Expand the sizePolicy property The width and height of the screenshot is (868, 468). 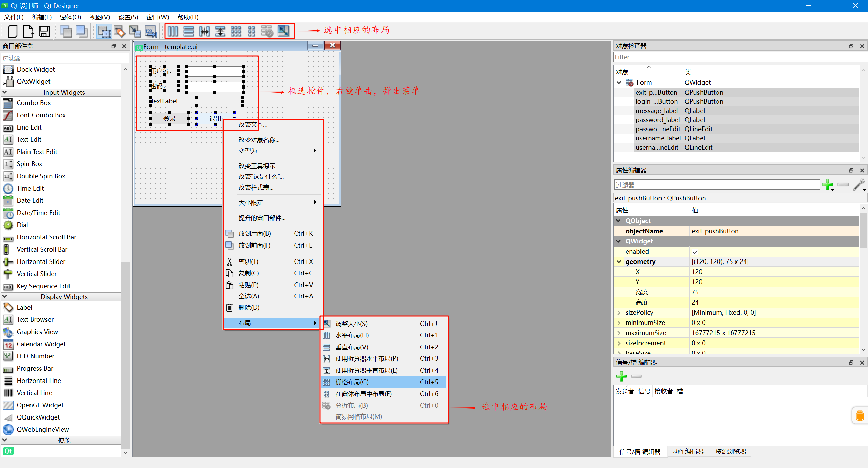pyautogui.click(x=619, y=312)
